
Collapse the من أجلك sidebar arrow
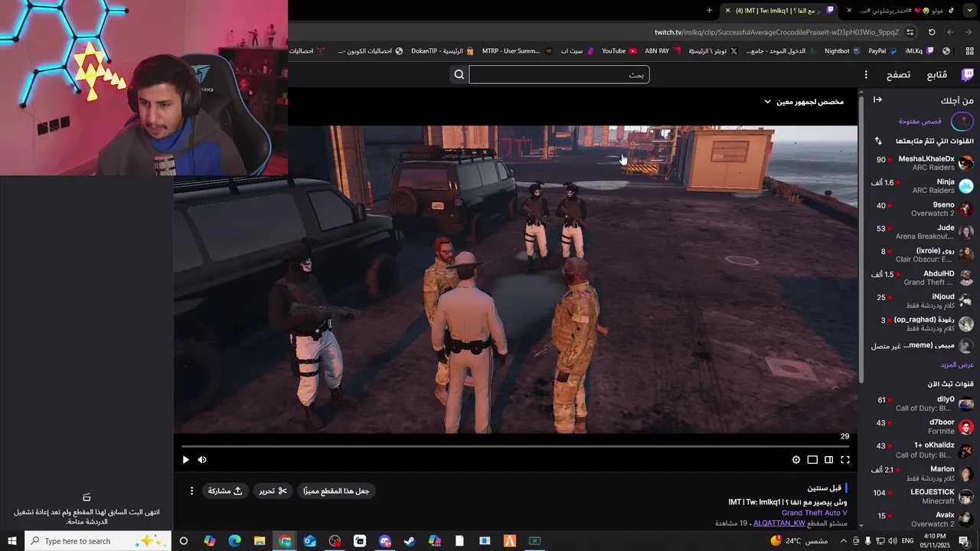(x=878, y=100)
